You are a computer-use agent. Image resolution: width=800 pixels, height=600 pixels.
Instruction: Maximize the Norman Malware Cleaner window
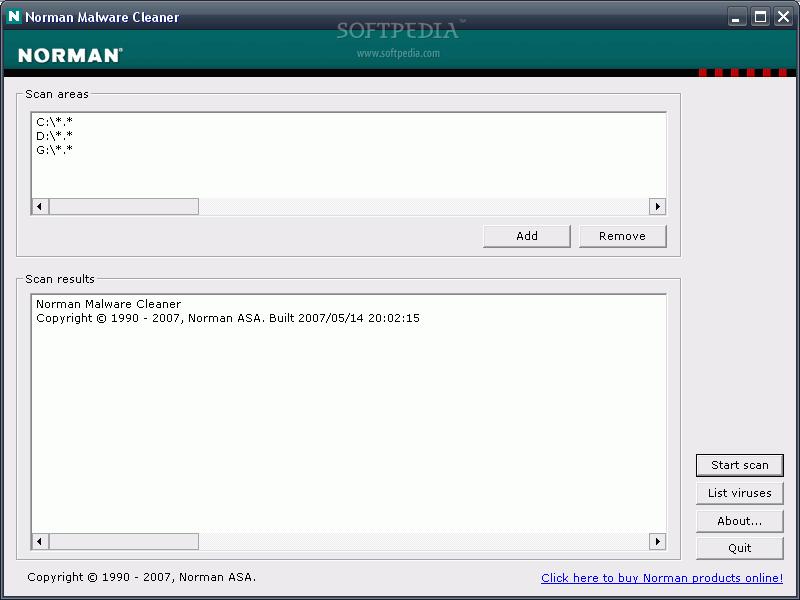click(760, 16)
